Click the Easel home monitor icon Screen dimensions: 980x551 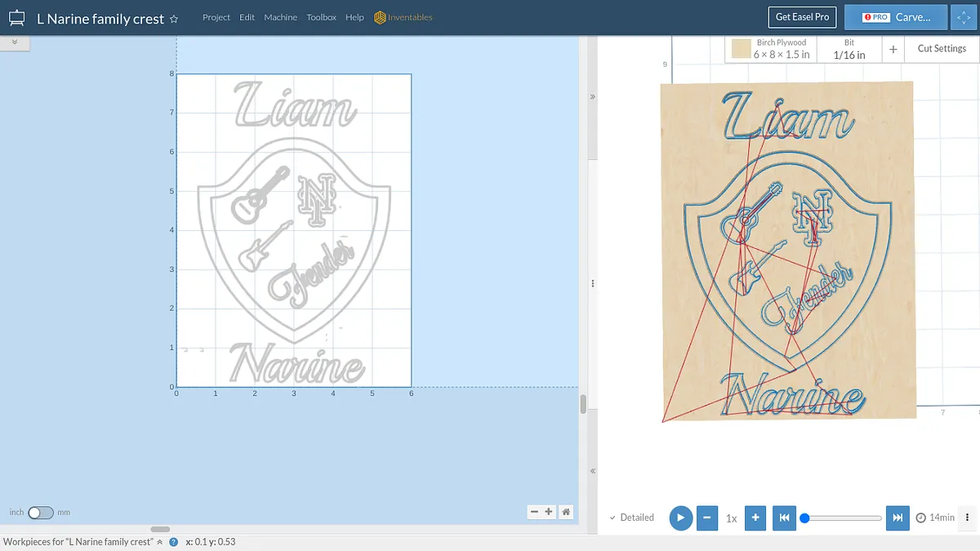[x=16, y=17]
